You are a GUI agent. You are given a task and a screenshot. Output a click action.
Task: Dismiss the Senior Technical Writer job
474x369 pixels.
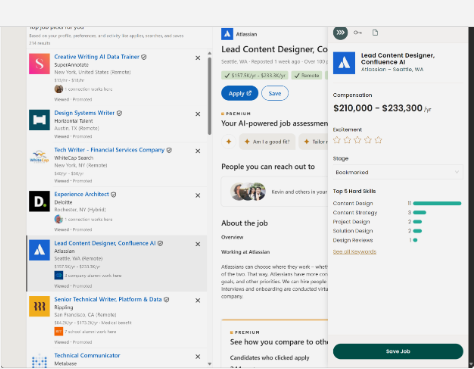[198, 300]
